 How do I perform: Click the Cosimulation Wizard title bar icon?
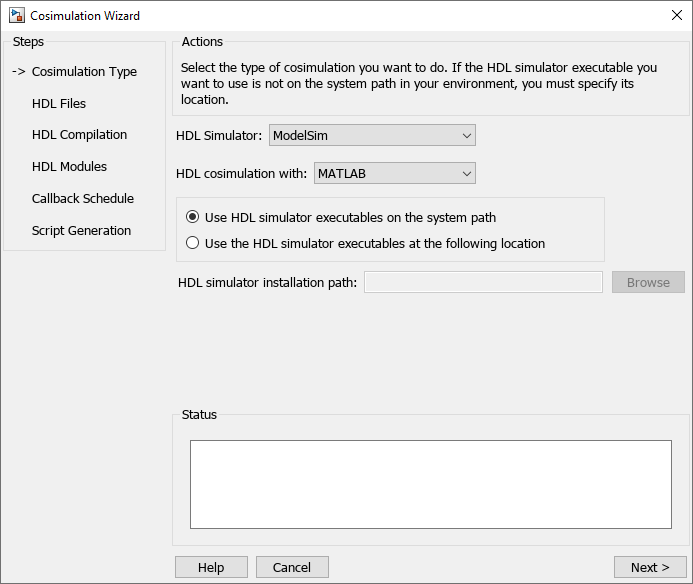(x=17, y=15)
